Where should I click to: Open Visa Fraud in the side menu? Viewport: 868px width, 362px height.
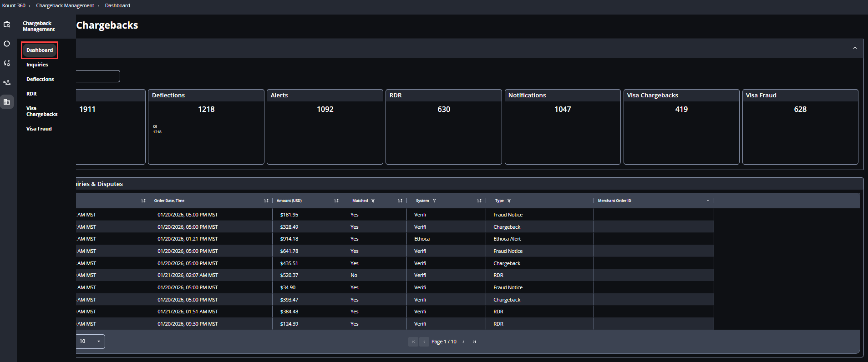pos(39,129)
